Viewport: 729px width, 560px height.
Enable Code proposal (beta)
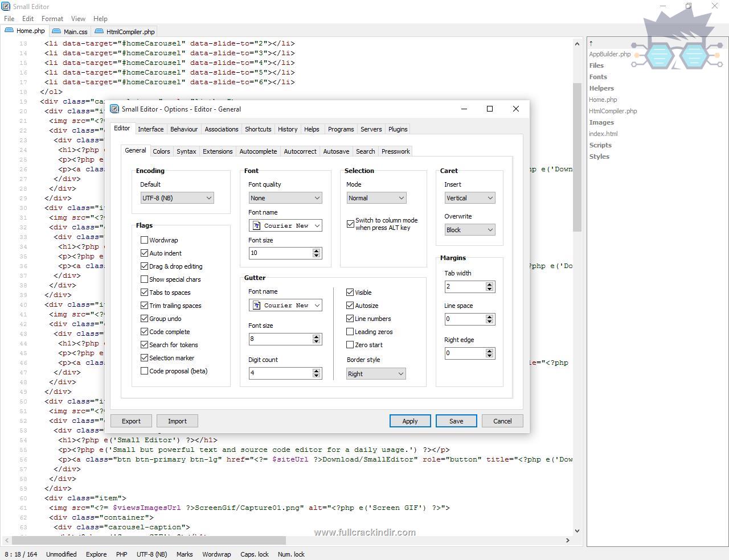pyautogui.click(x=144, y=371)
